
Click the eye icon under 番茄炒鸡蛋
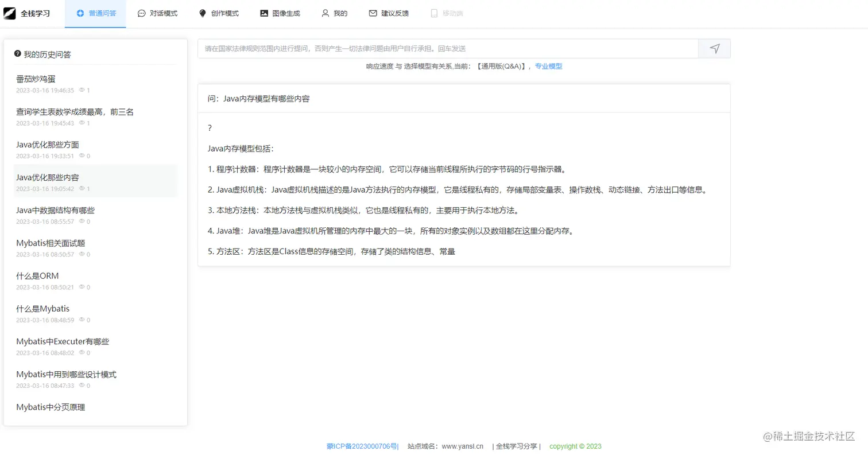[82, 90]
